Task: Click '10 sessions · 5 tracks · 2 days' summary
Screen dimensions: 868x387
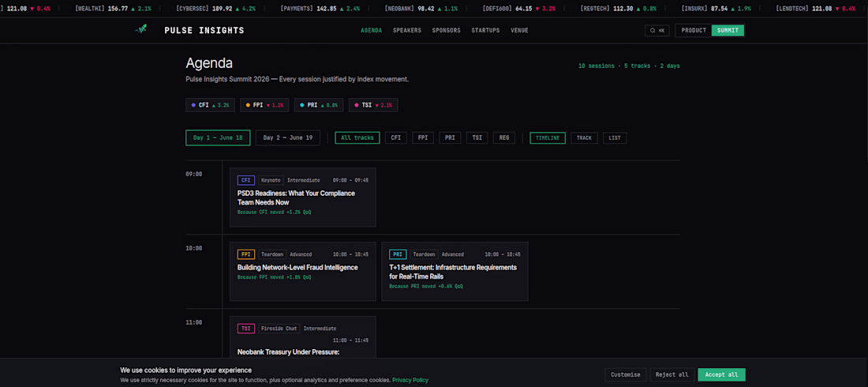Action: (629, 66)
